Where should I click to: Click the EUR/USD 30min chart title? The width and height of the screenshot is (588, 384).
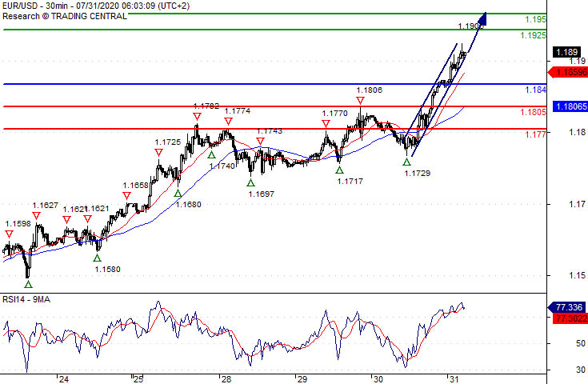point(96,6)
